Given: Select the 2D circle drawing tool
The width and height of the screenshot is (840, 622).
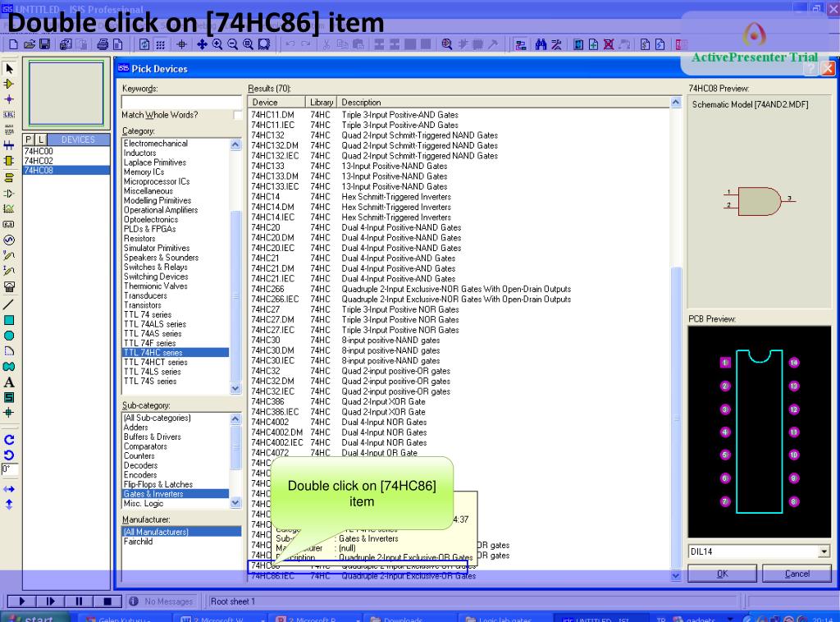Looking at the screenshot, I should [9, 336].
